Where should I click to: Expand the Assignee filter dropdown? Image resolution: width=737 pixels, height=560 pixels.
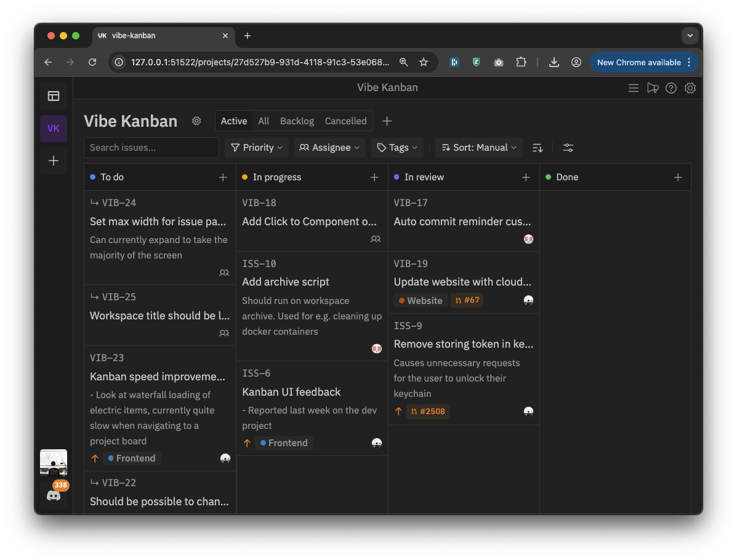[x=329, y=147]
